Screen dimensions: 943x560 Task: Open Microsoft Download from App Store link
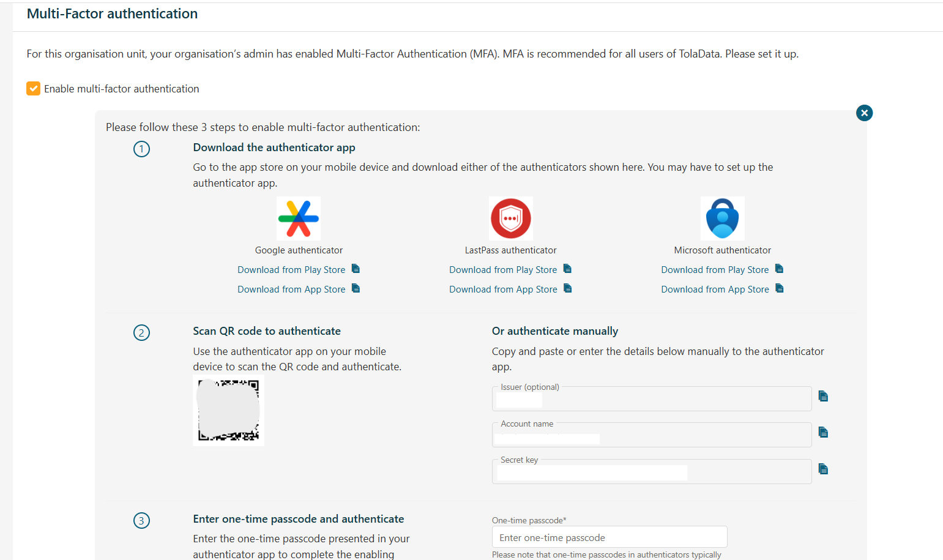click(x=715, y=289)
